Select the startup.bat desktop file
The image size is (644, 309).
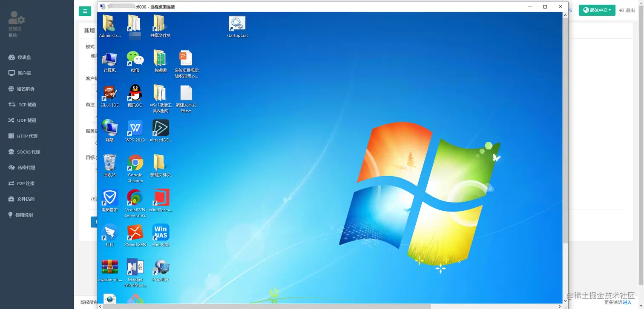pos(237,26)
